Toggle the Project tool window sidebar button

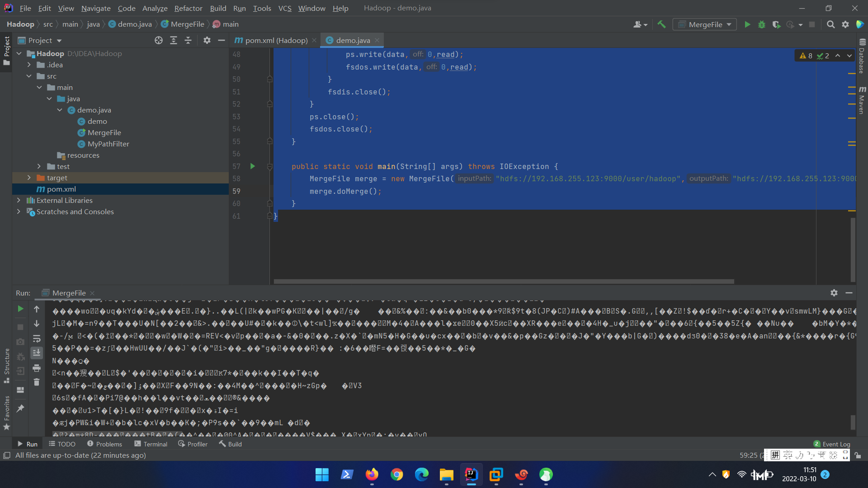click(x=6, y=50)
